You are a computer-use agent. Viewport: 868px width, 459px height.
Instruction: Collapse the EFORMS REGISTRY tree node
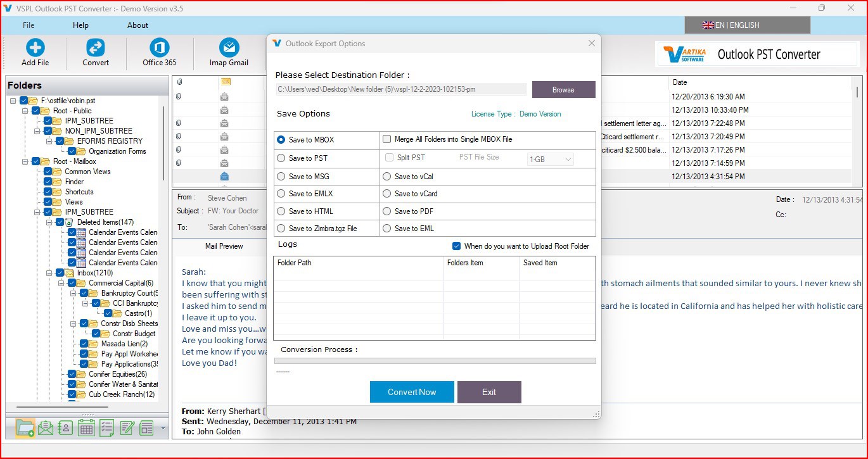[49, 141]
